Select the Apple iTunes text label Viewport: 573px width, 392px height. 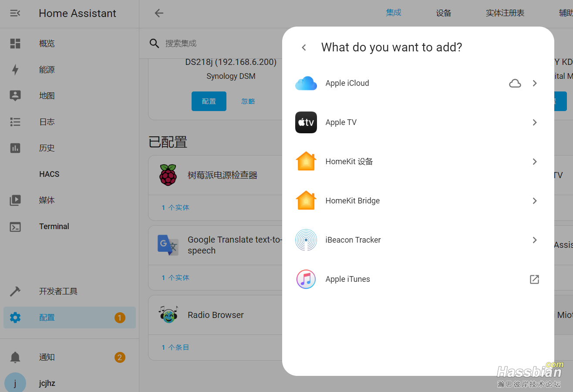pyautogui.click(x=348, y=279)
